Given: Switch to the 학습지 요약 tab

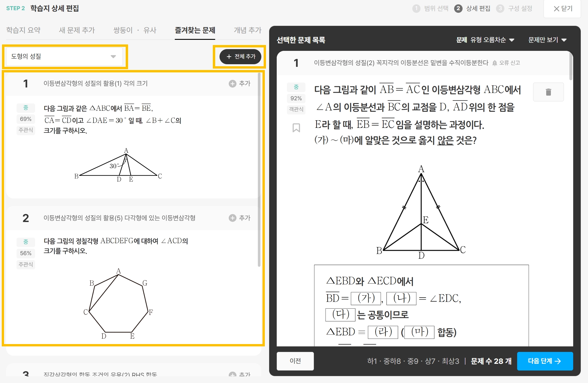Looking at the screenshot, I should tap(24, 30).
